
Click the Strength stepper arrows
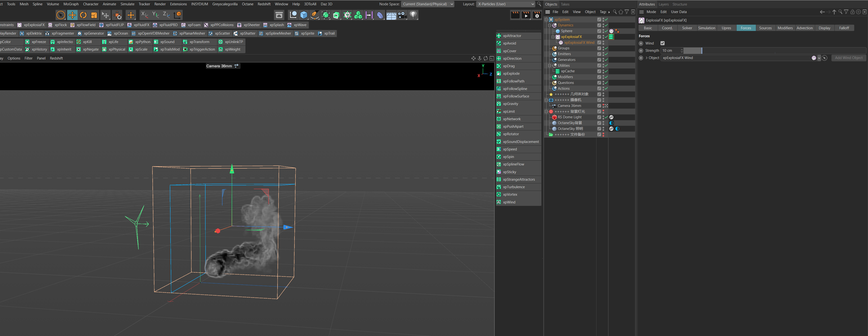682,51
